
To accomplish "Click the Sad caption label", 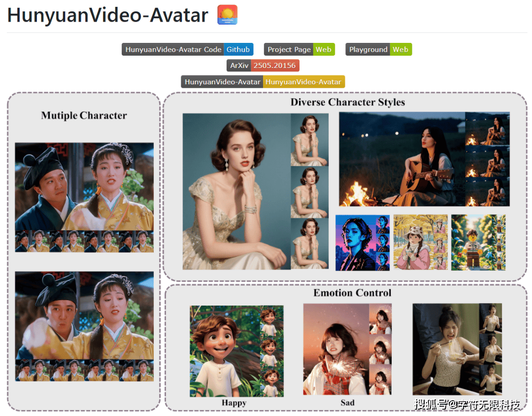I will tap(347, 403).
